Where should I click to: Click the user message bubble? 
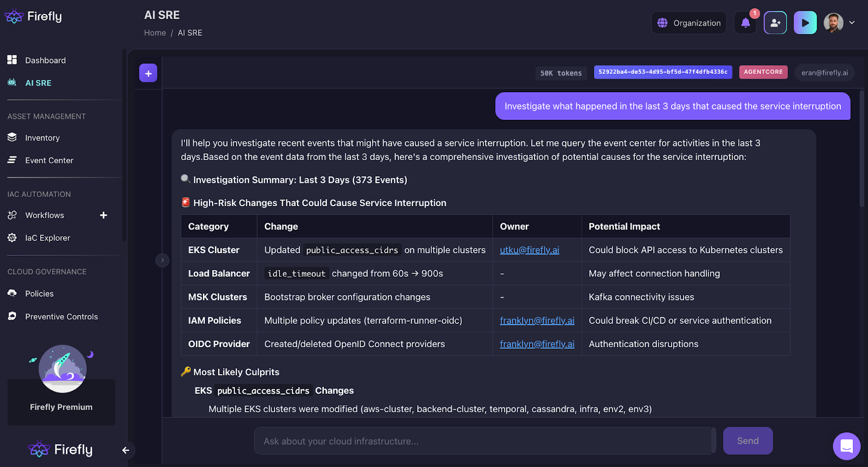tap(673, 106)
